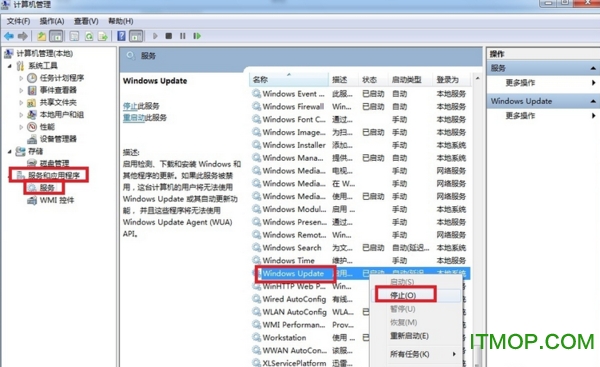Open Help via the question-mark toolbar icon
This screenshot has width=600, height=367.
[x=121, y=36]
